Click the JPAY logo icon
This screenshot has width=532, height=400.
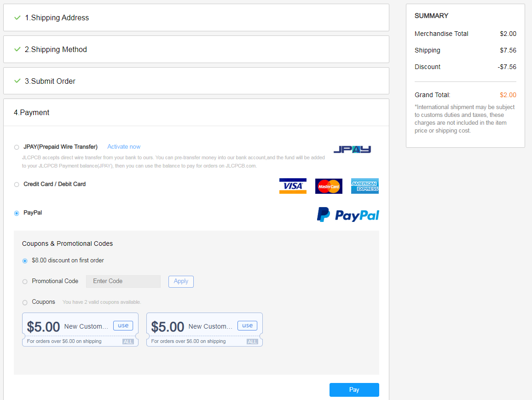352,149
